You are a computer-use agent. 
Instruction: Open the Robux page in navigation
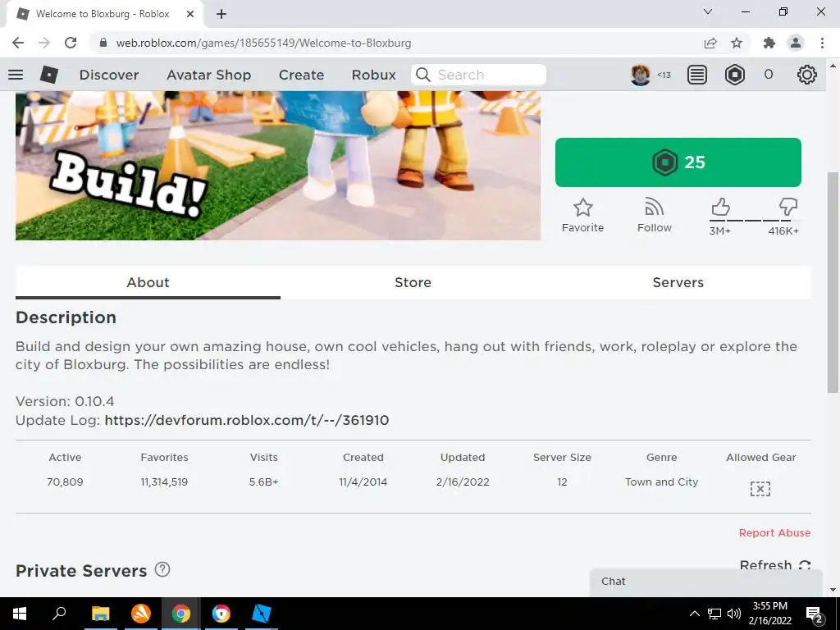(373, 75)
